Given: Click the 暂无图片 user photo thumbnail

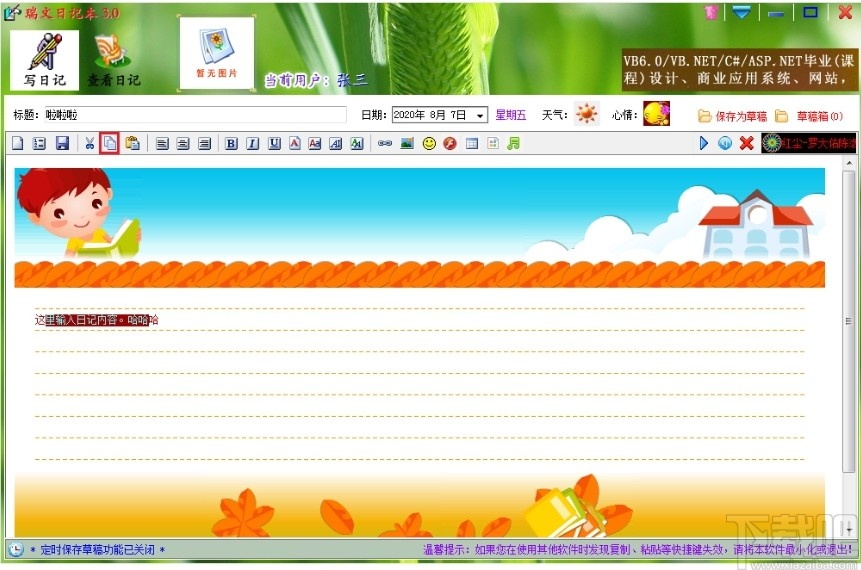Looking at the screenshot, I should pos(217,53).
